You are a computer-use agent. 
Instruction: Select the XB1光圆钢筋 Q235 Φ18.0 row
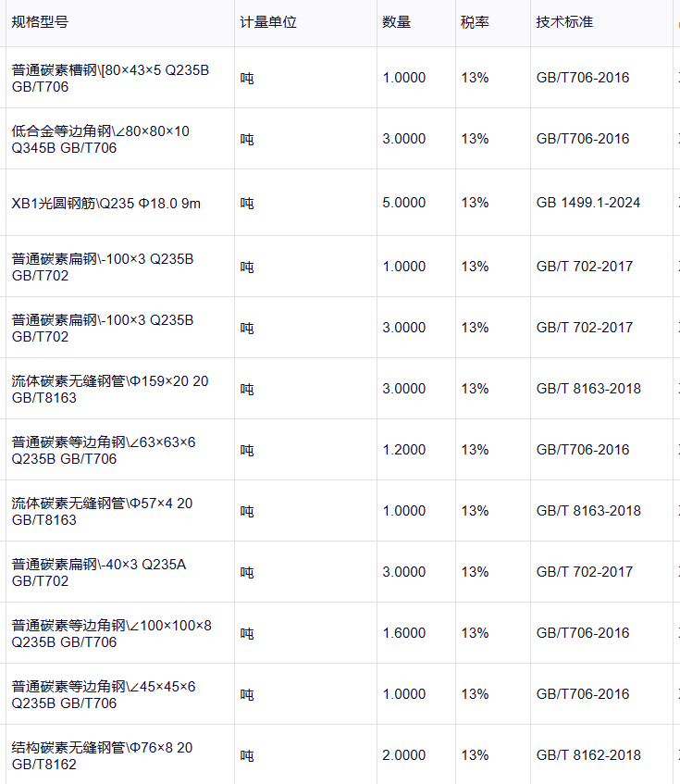pyautogui.click(x=106, y=203)
